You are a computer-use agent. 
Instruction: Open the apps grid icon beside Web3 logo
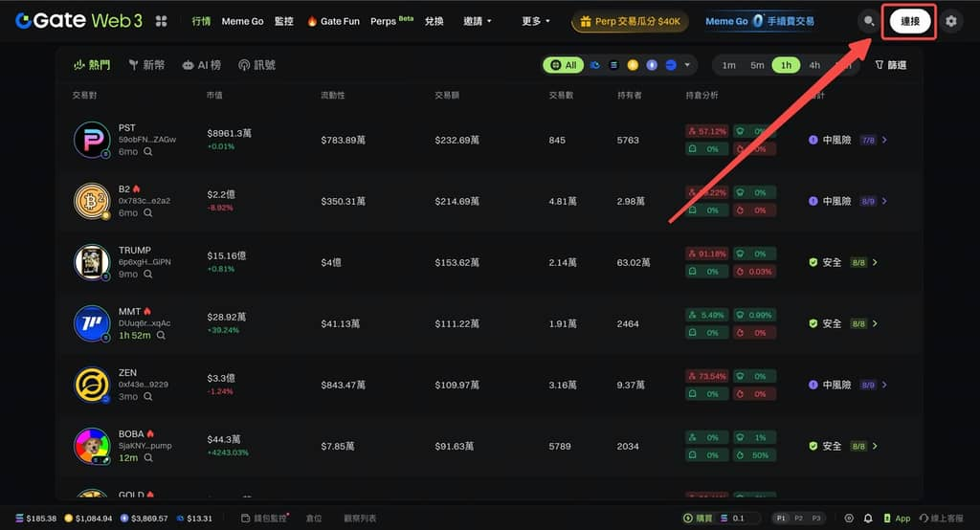(162, 21)
